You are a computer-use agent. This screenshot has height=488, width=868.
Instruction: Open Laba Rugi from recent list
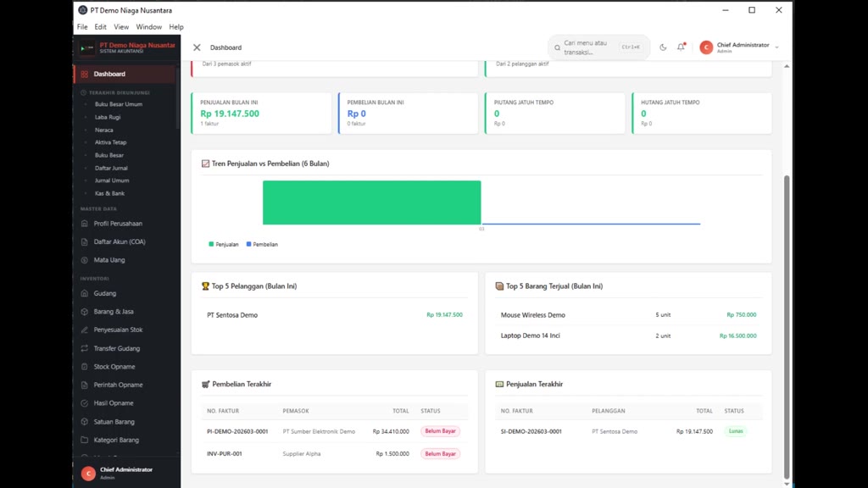point(108,117)
